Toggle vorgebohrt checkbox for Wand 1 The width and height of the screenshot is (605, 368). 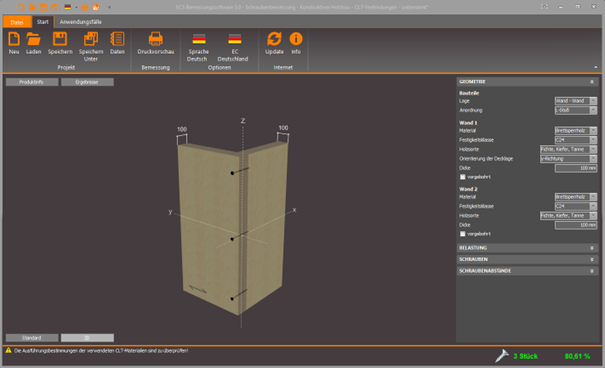coord(463,177)
